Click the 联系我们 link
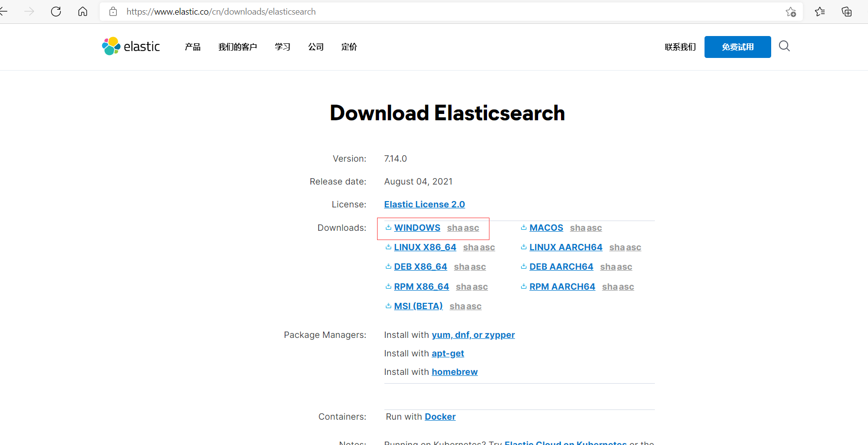The width and height of the screenshot is (868, 445). pos(680,47)
